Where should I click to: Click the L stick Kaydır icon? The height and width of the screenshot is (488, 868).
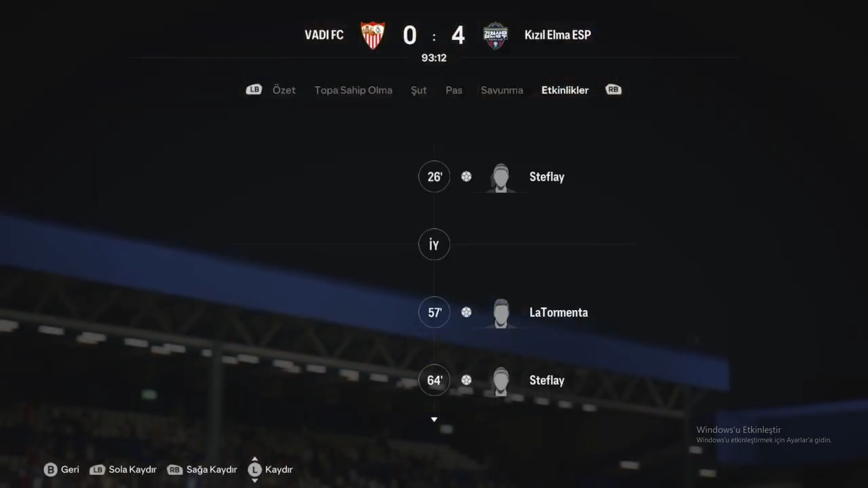click(x=255, y=469)
